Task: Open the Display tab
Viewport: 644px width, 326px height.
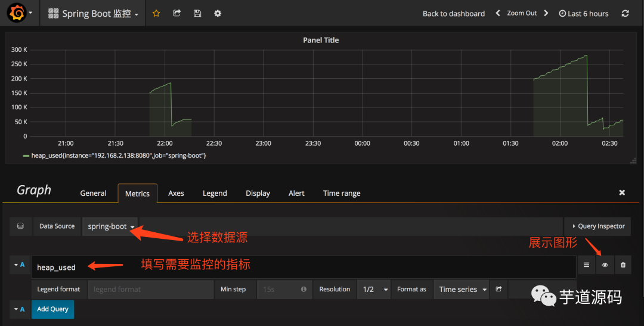Action: point(258,193)
